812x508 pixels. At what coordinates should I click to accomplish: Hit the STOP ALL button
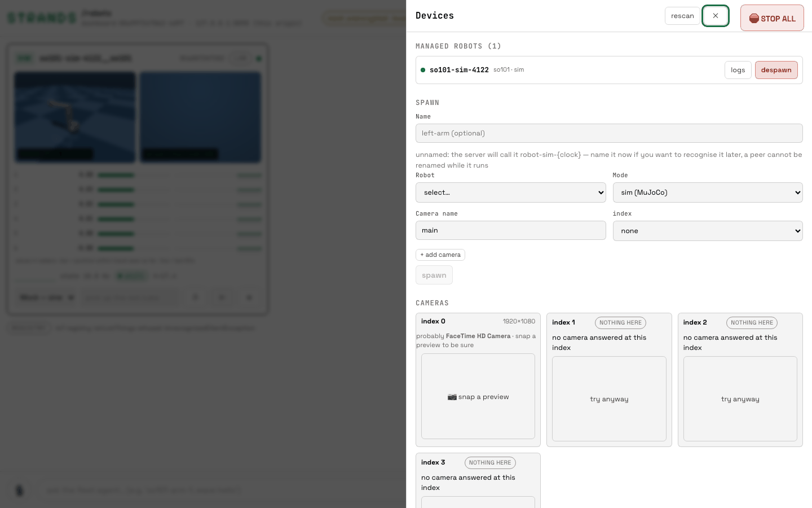[772, 18]
